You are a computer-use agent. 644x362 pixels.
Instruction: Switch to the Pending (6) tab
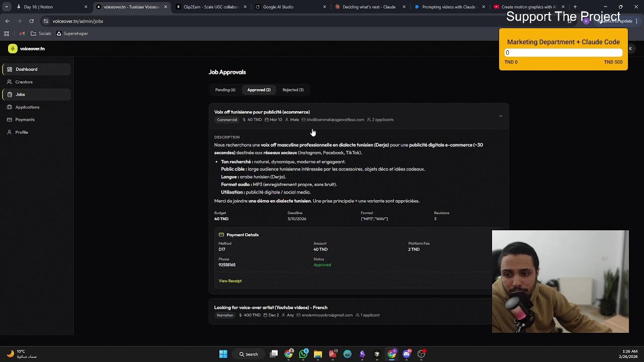[225, 90]
